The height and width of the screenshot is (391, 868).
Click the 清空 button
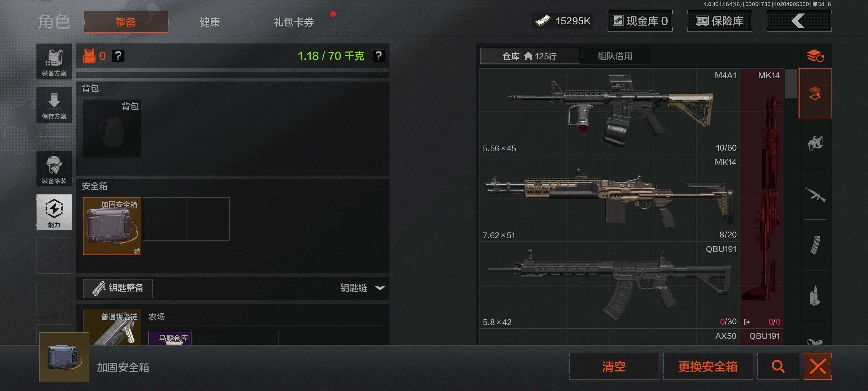pyautogui.click(x=614, y=366)
